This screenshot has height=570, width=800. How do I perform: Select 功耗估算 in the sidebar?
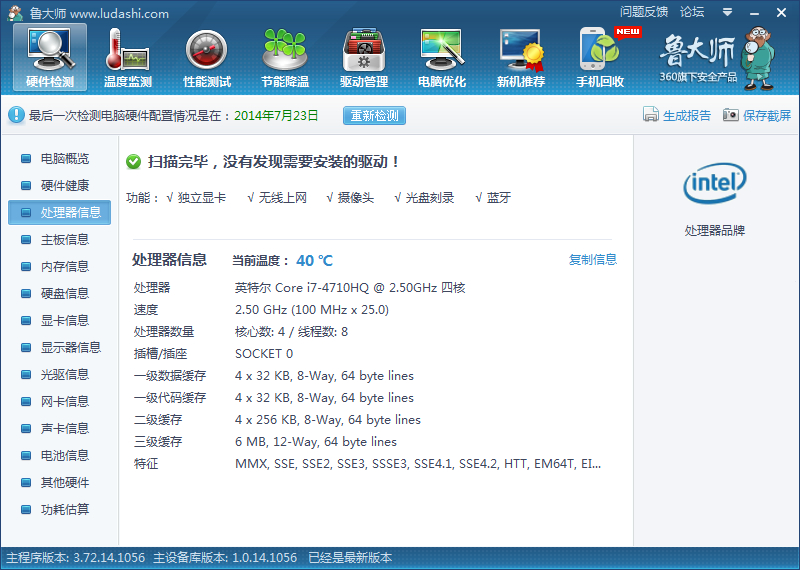[x=59, y=509]
